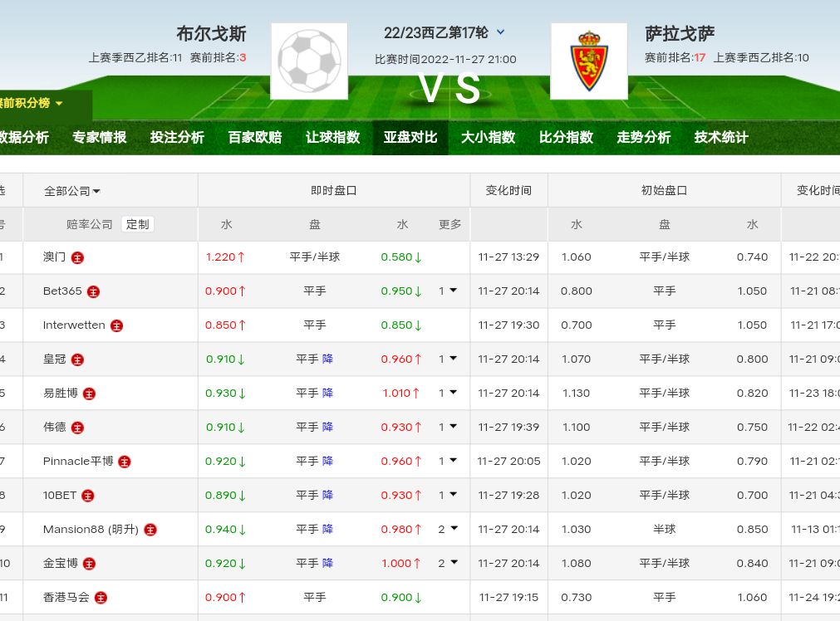Viewport: 840px width, 621px height.
Task: Open the 技术统计 tab
Action: pos(721,138)
